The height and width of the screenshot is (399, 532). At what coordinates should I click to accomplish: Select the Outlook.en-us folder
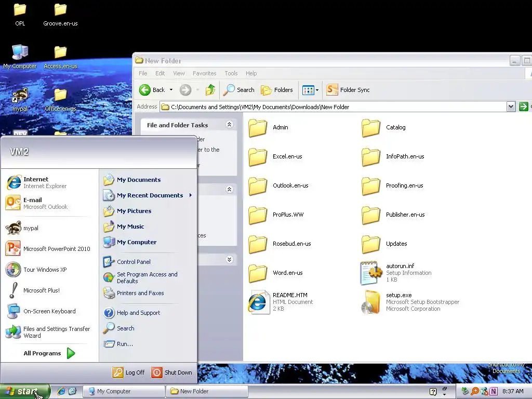click(278, 186)
